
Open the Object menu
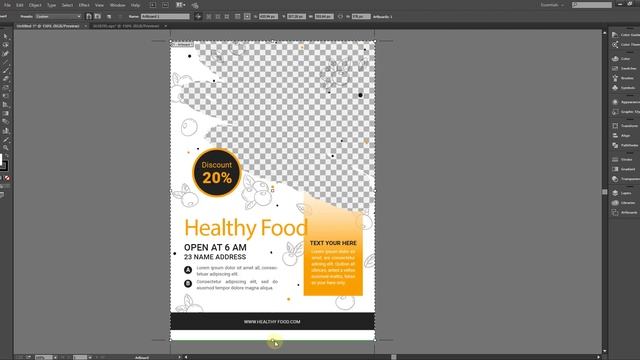[x=35, y=5]
